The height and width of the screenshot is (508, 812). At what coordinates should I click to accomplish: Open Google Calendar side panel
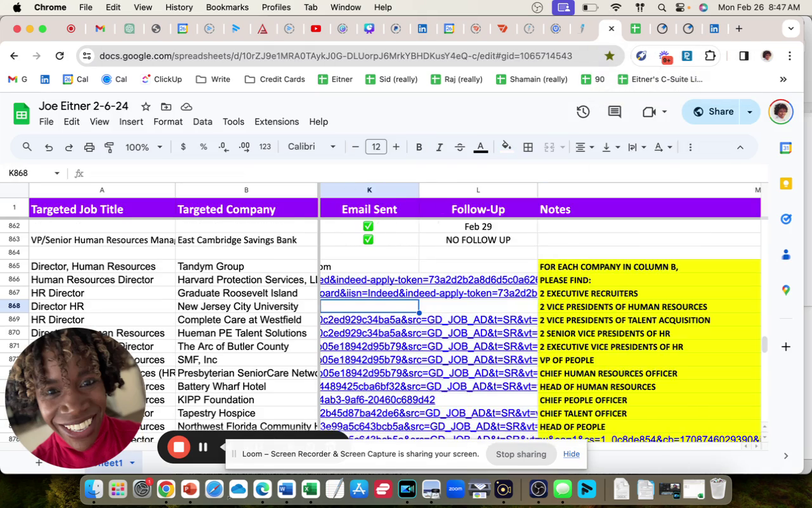[x=786, y=148]
